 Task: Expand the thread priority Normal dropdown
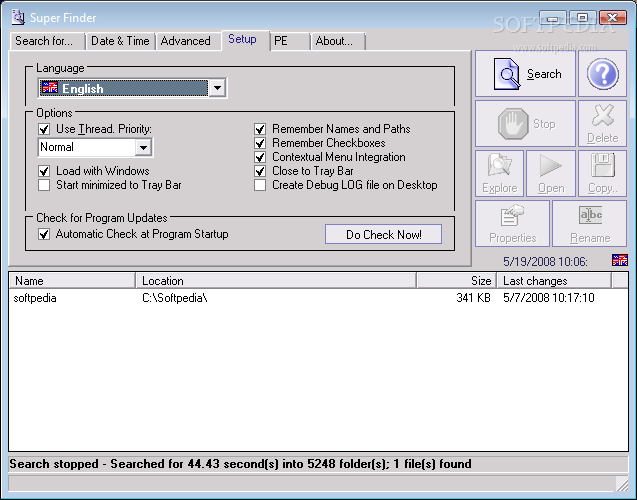coord(143,147)
